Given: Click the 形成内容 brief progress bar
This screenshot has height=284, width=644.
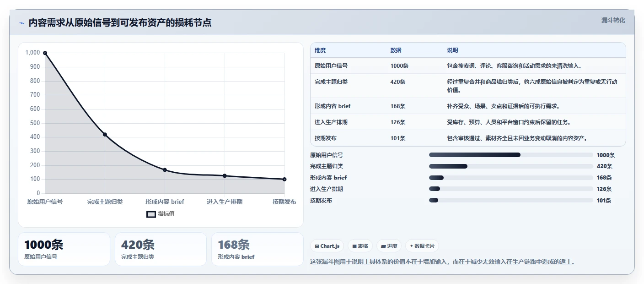Looking at the screenshot, I should point(511,178).
